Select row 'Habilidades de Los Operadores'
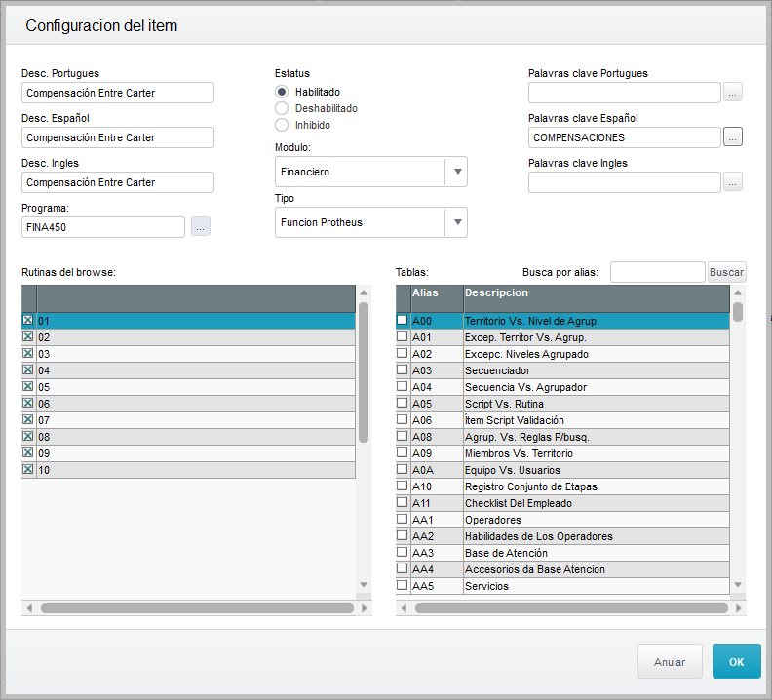772x700 pixels. [x=562, y=536]
